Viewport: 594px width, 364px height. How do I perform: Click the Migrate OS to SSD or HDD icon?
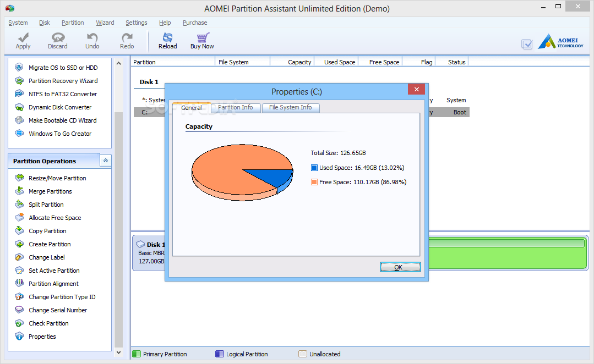19,67
